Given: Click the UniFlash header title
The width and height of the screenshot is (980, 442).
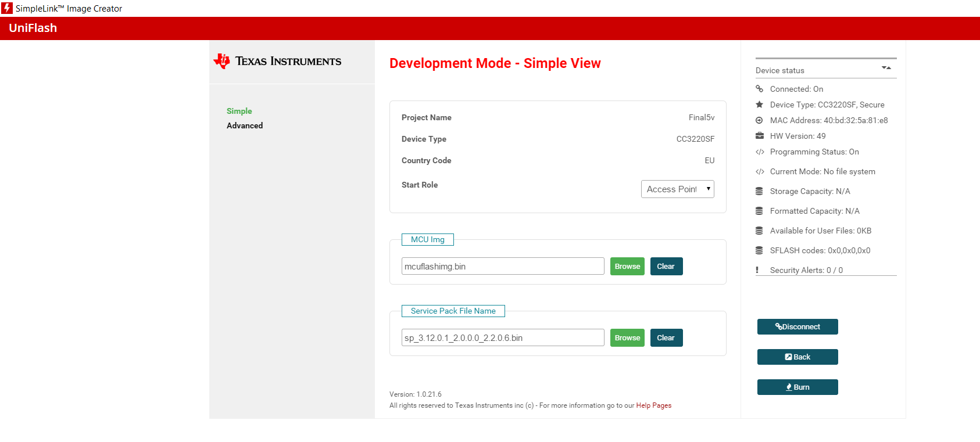Looking at the screenshot, I should 33,28.
